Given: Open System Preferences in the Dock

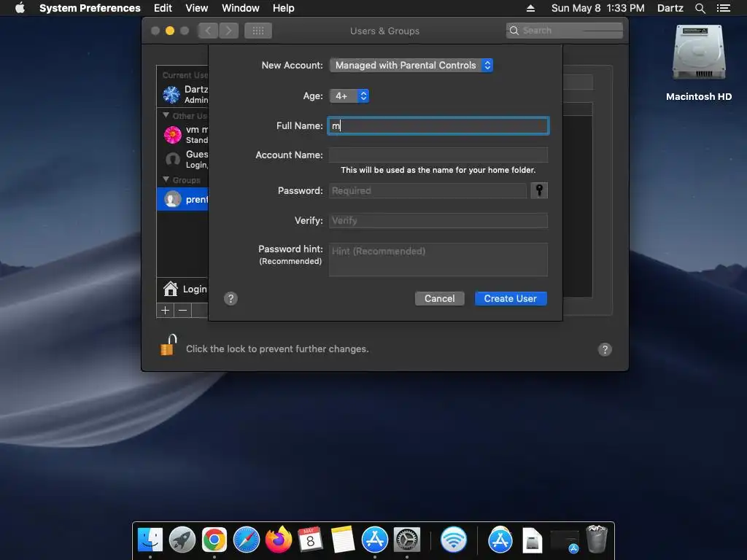Looking at the screenshot, I should (407, 540).
